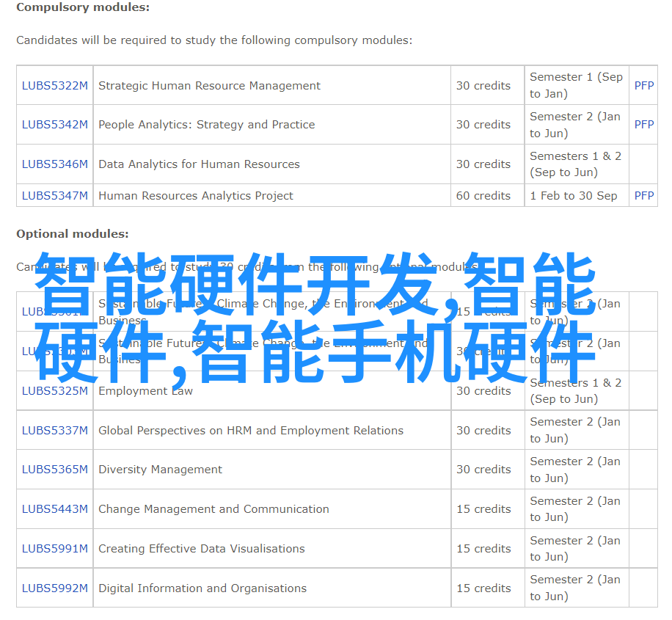This screenshot has height=620, width=672.
Task: Select the 'Creating Effective Data Visualisations' title
Action: (x=202, y=548)
